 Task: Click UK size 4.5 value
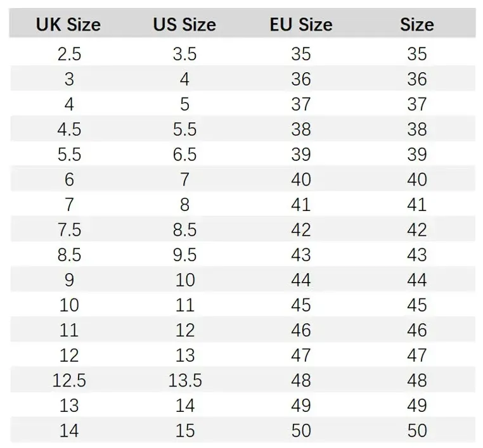(69, 129)
